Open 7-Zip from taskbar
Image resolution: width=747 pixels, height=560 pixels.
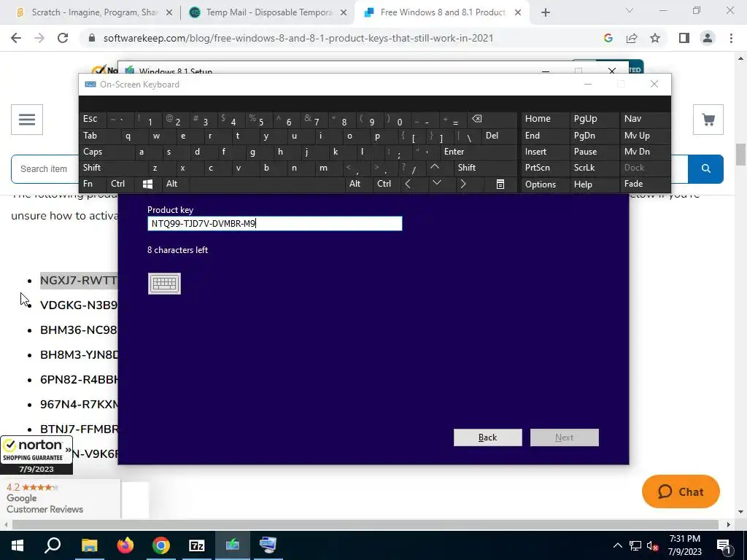(197, 545)
